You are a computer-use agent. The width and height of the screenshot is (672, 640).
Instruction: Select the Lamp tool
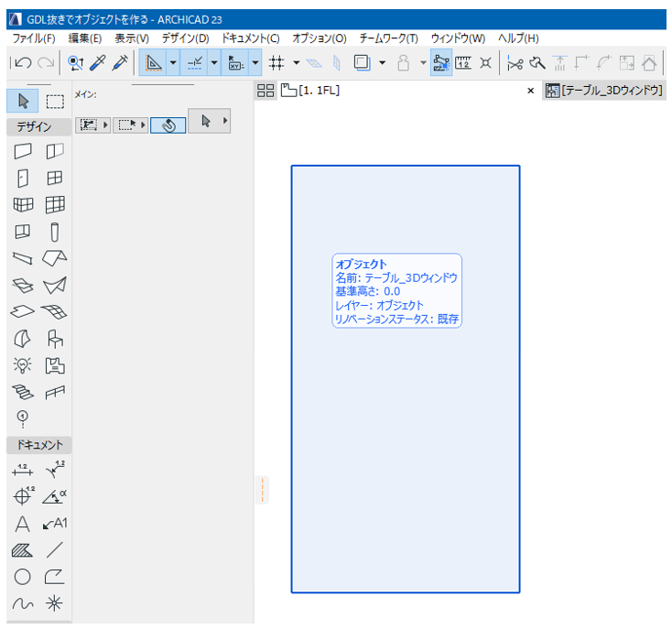pyautogui.click(x=23, y=365)
